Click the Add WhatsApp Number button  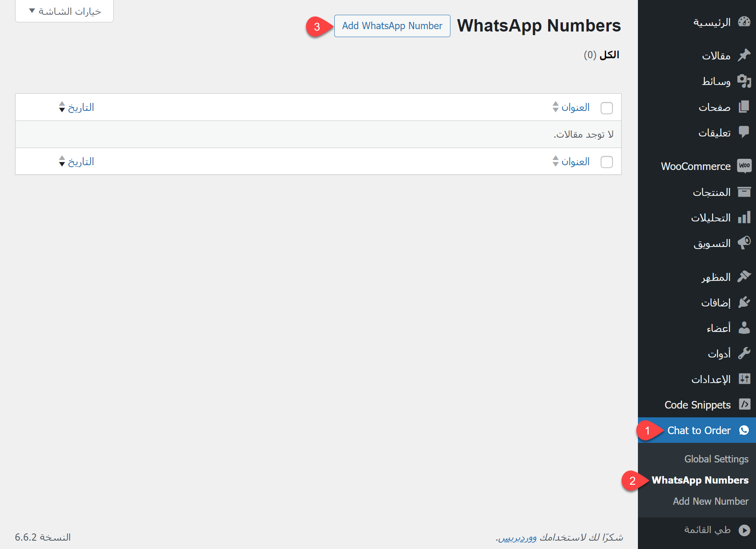tap(392, 26)
